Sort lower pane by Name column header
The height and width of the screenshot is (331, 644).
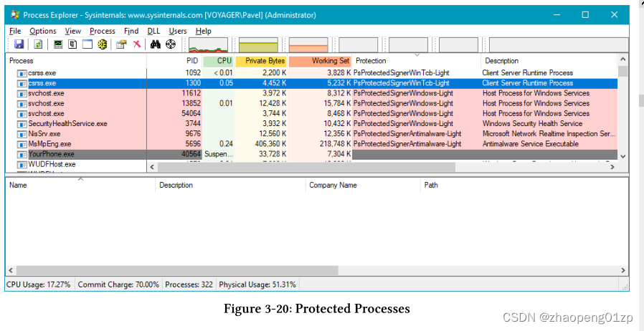click(x=80, y=185)
